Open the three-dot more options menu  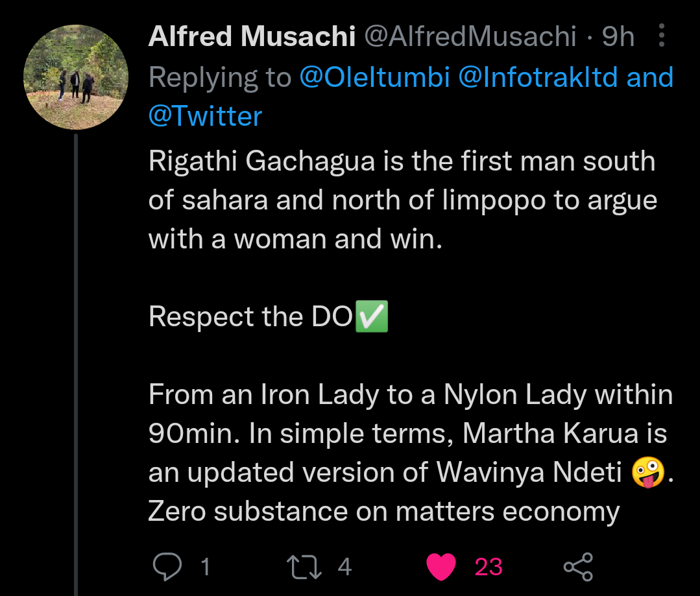tap(662, 35)
